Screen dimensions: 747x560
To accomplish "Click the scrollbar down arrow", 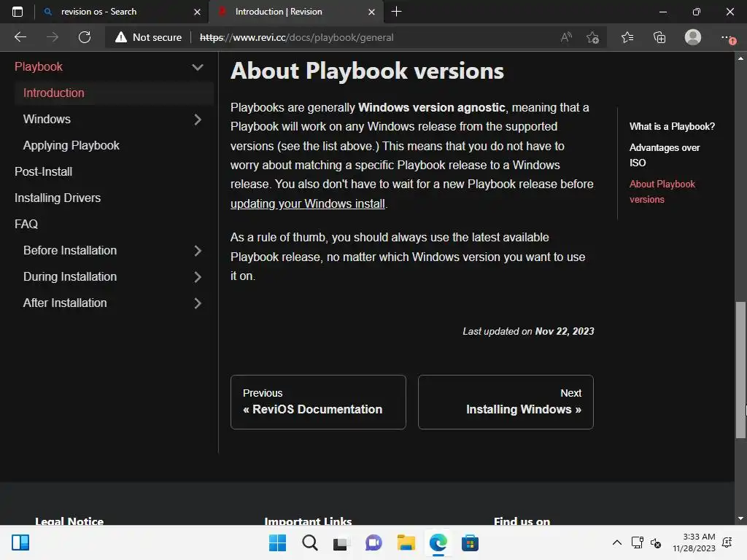I will point(740,518).
